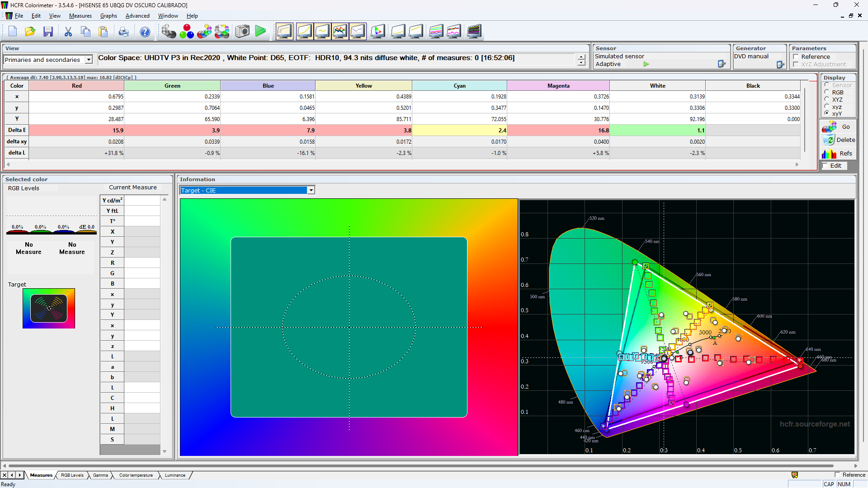This screenshot has width=868, height=488.
Task: Click the Save floppy disk icon
Action: (48, 32)
